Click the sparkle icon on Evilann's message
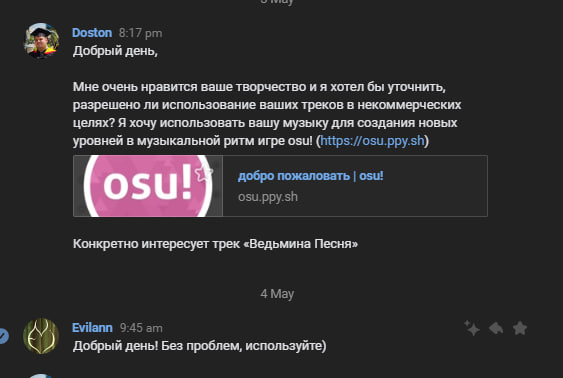Screen dimensions: 563x378 click(472, 328)
